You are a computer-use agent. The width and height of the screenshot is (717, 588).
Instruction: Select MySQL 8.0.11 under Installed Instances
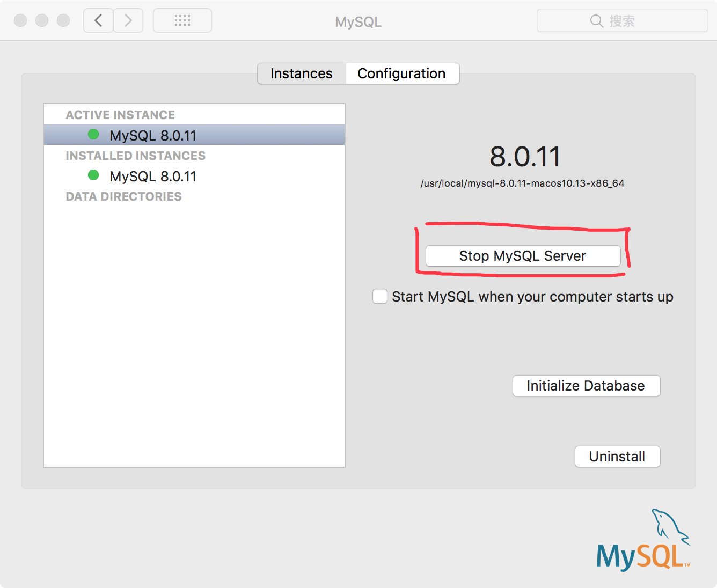194,176
